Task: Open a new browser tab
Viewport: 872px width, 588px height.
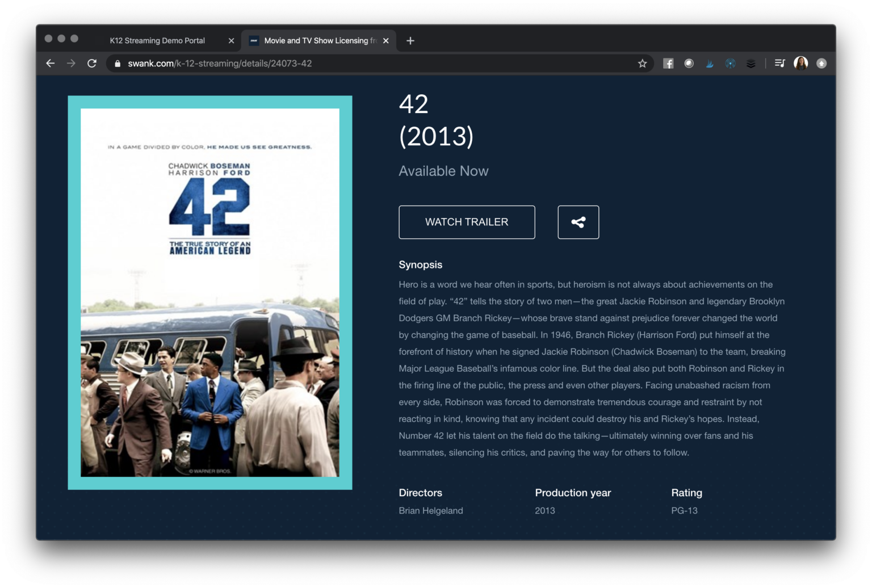Action: pyautogui.click(x=410, y=40)
